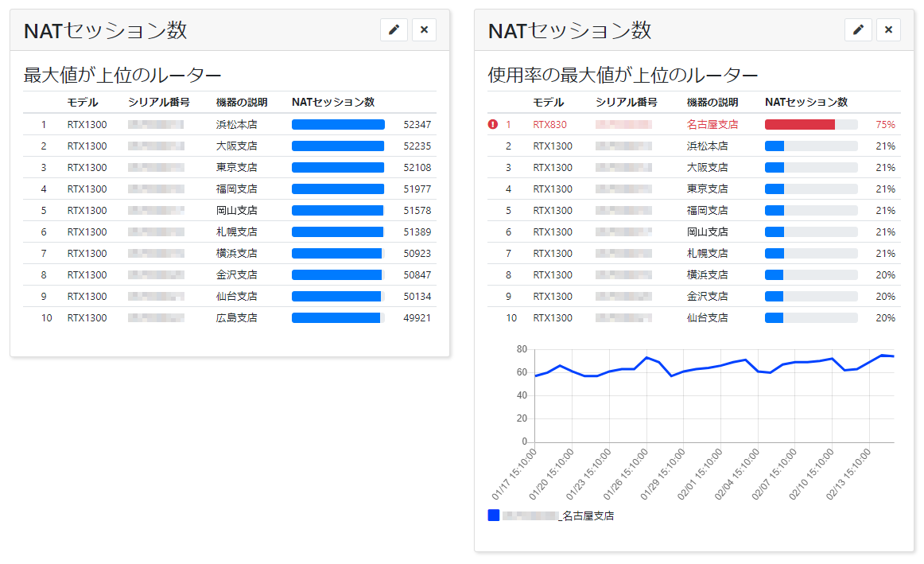
Task: Close the left NATセッション数 widget
Action: coord(424,29)
